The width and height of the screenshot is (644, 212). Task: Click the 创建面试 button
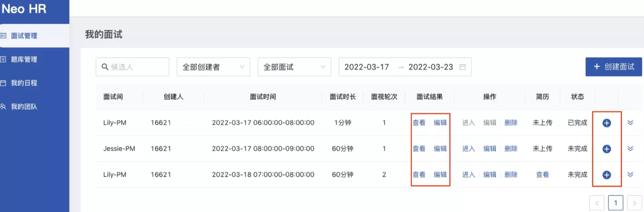tap(613, 67)
